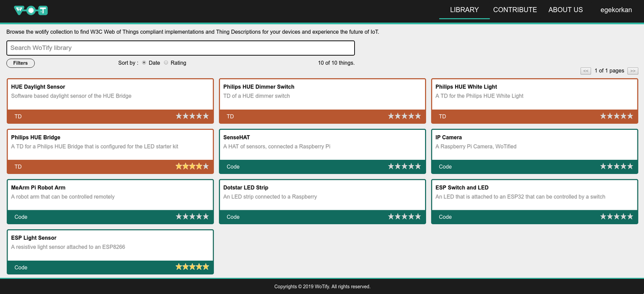Click Code label on SenseHAT card

coord(233,167)
